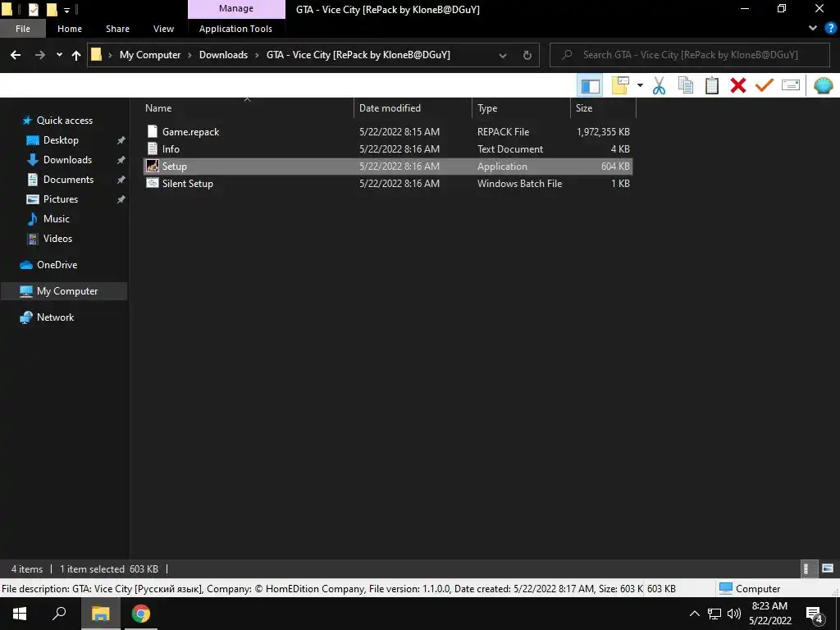840x630 pixels.
Task: Toggle the navigation pane toolbar button
Action: pos(590,85)
